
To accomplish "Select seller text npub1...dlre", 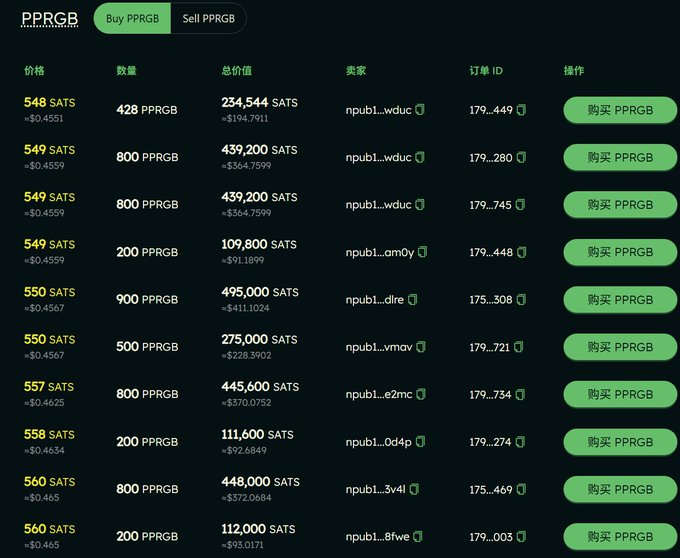I will click(x=375, y=299).
